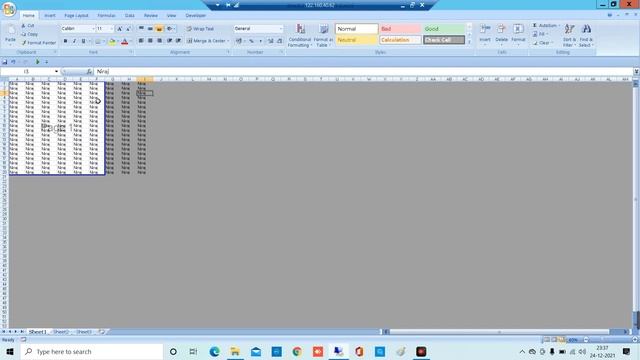Open the cell borders button
This screenshot has width=640, height=360.
coord(98,41)
